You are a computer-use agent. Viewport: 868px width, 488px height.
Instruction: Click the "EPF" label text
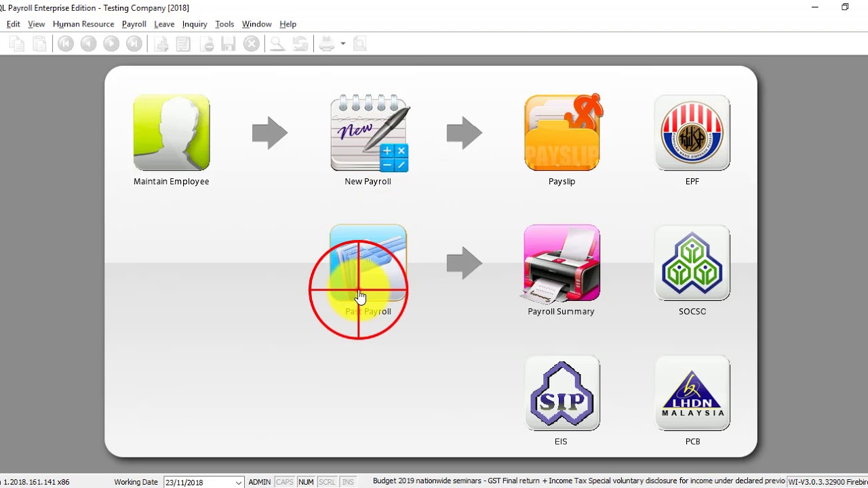(692, 182)
